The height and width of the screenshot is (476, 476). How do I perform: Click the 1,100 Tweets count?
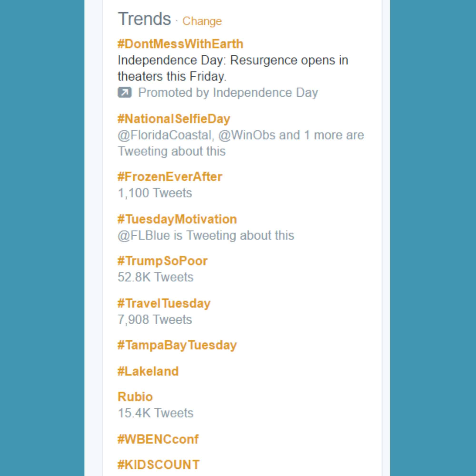pyautogui.click(x=155, y=193)
